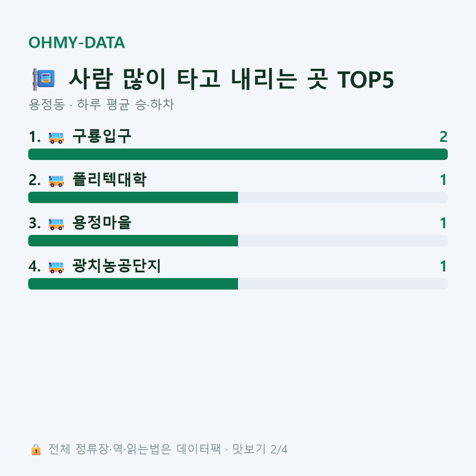Select the 광치농공단지 stop name
476x476 pixels.
(117, 265)
